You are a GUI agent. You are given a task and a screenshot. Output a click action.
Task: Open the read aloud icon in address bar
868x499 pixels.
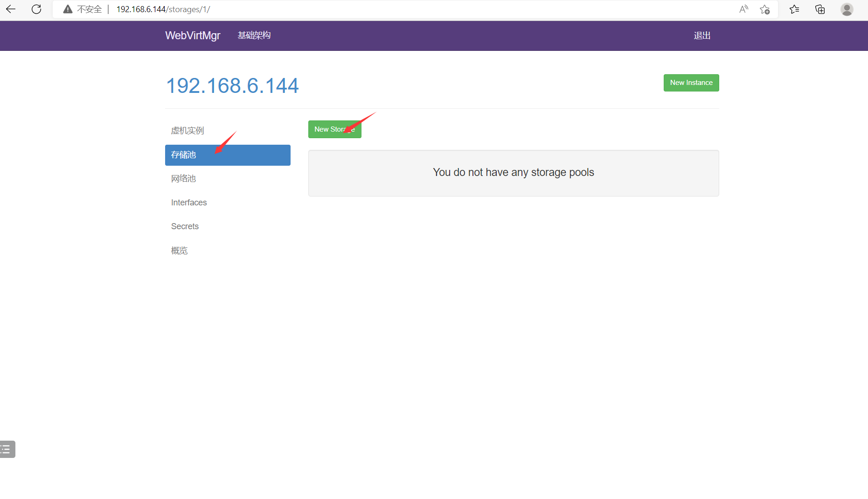click(x=744, y=9)
